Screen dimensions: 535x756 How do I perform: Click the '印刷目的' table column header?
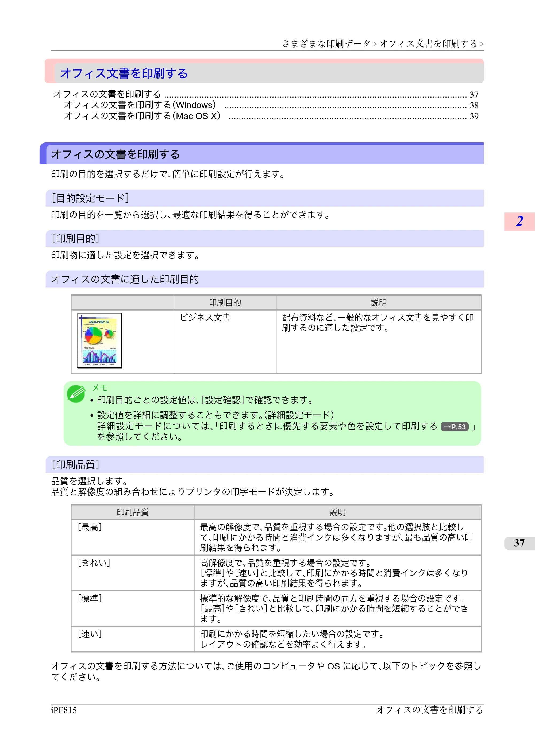tap(225, 302)
